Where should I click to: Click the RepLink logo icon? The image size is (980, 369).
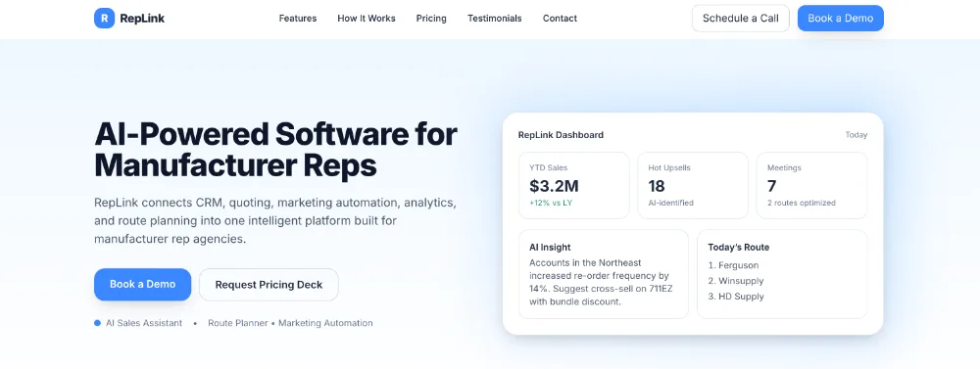pyautogui.click(x=105, y=18)
